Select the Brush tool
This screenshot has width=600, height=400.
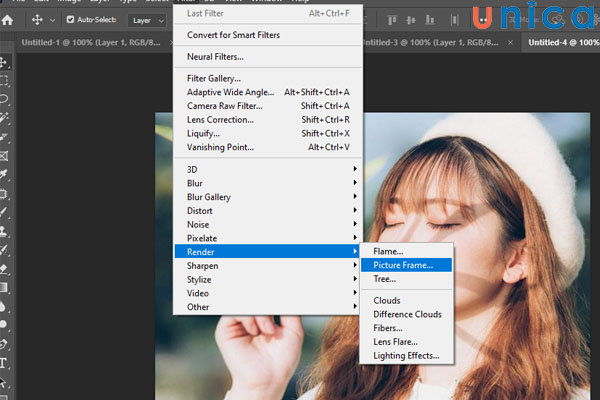point(5,212)
